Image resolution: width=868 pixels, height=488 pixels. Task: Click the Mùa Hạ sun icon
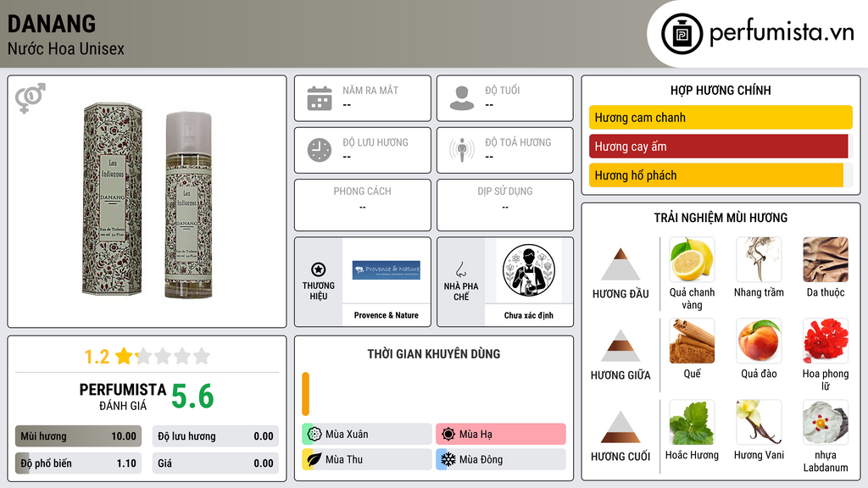pyautogui.click(x=448, y=434)
